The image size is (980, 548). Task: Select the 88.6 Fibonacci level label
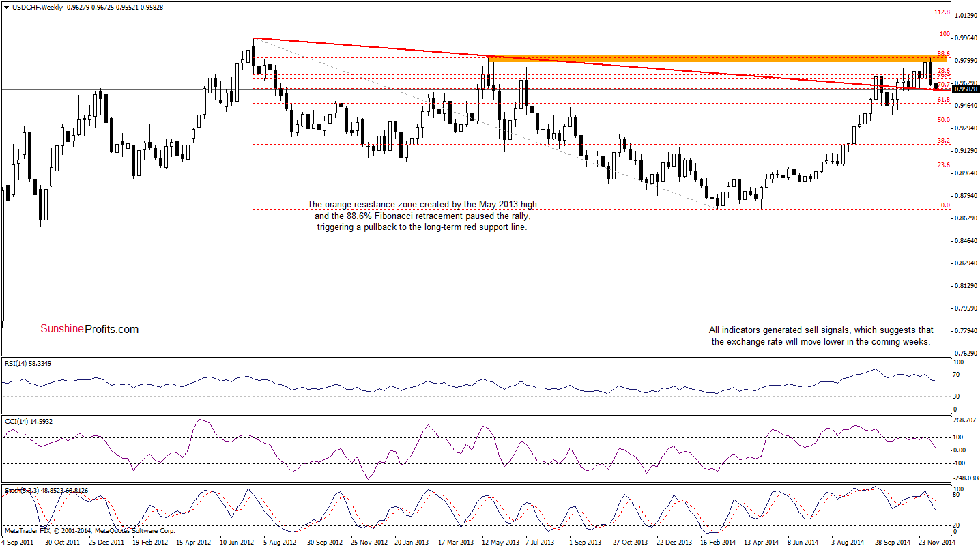[944, 54]
